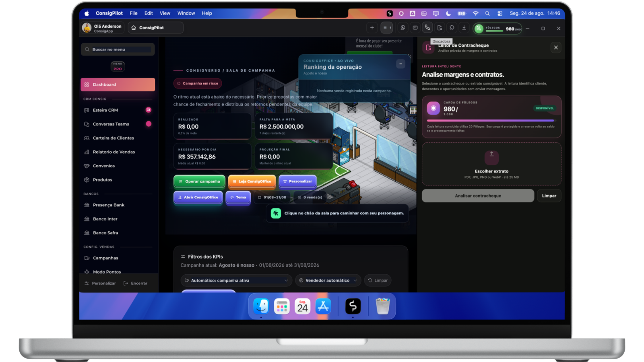Screen dimensions: 644x362
Task: Open the Help menu in the menu bar
Action: (207, 13)
